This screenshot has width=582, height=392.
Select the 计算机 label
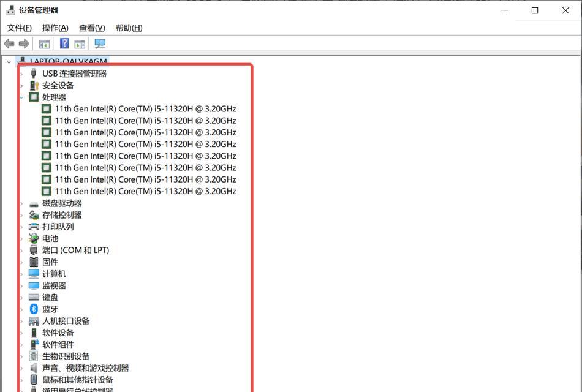coord(54,274)
